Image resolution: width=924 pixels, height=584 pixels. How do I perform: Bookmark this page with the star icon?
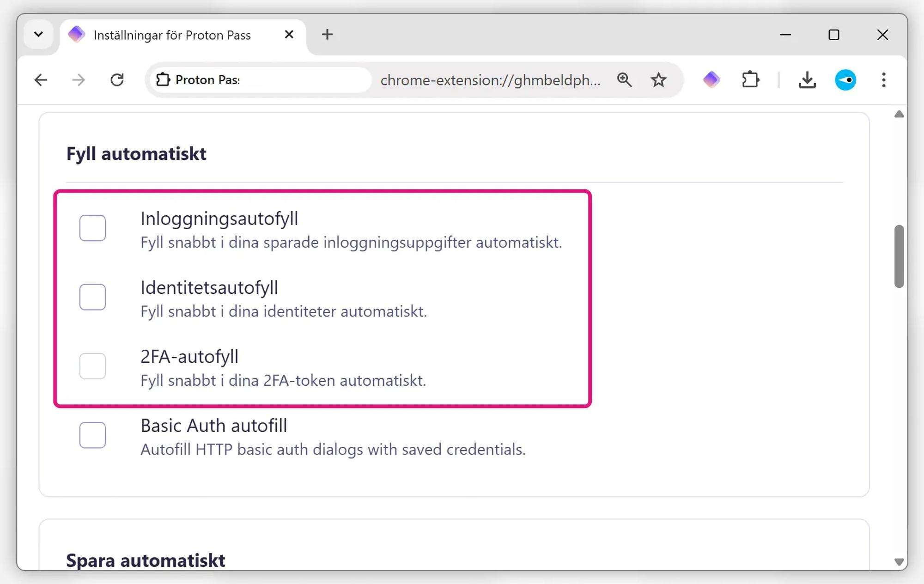658,80
